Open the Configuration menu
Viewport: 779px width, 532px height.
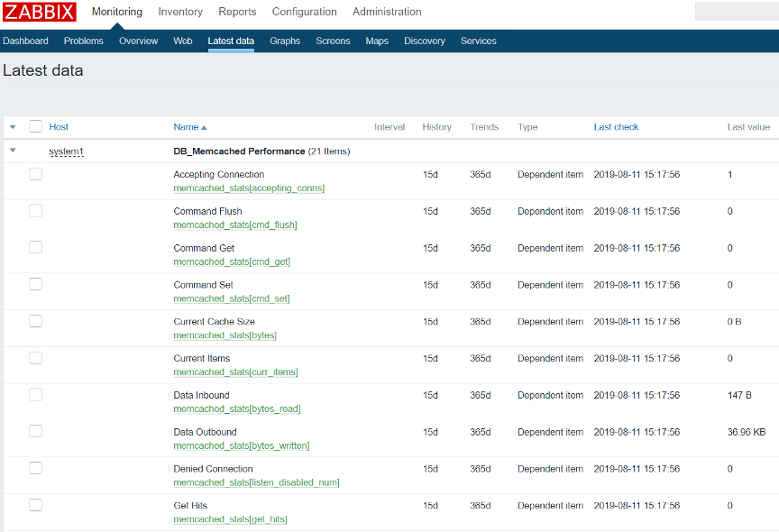pyautogui.click(x=304, y=12)
